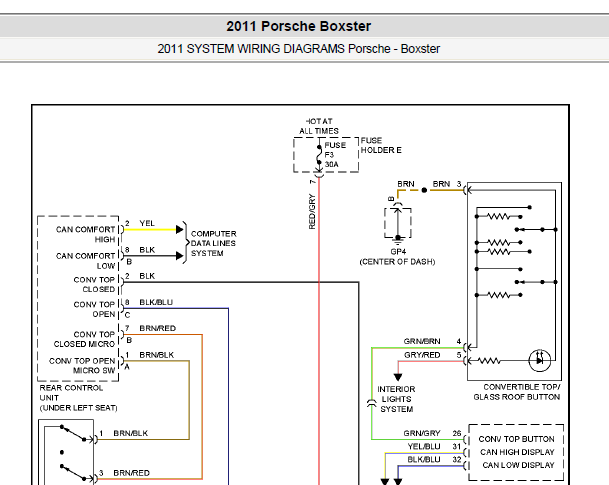609x485 pixels.
Task: Click the "CONV TOP CLOSED" pin label
Action: tap(94, 284)
